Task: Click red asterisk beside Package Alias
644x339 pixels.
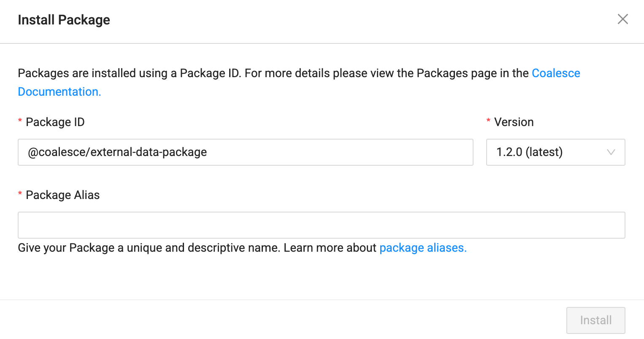Action: 20,194
